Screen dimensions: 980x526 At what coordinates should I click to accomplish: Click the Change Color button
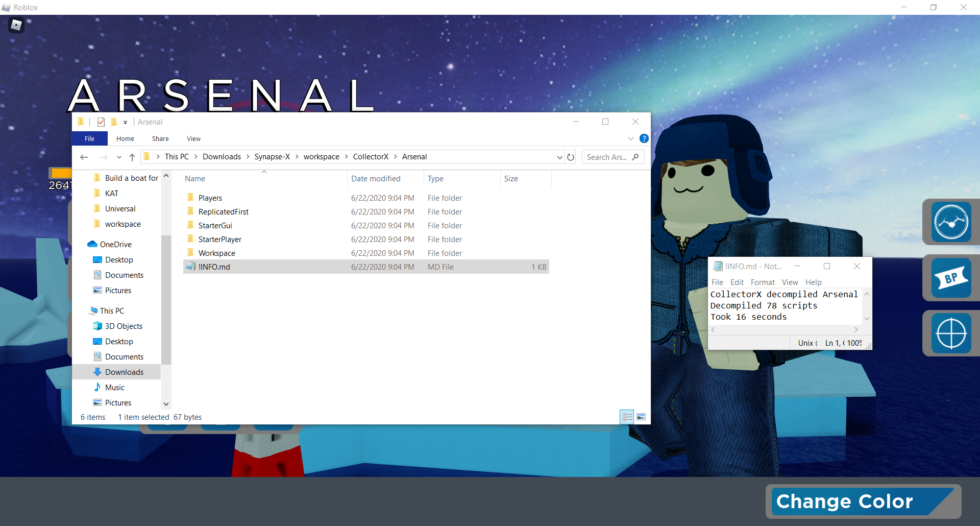point(863,501)
